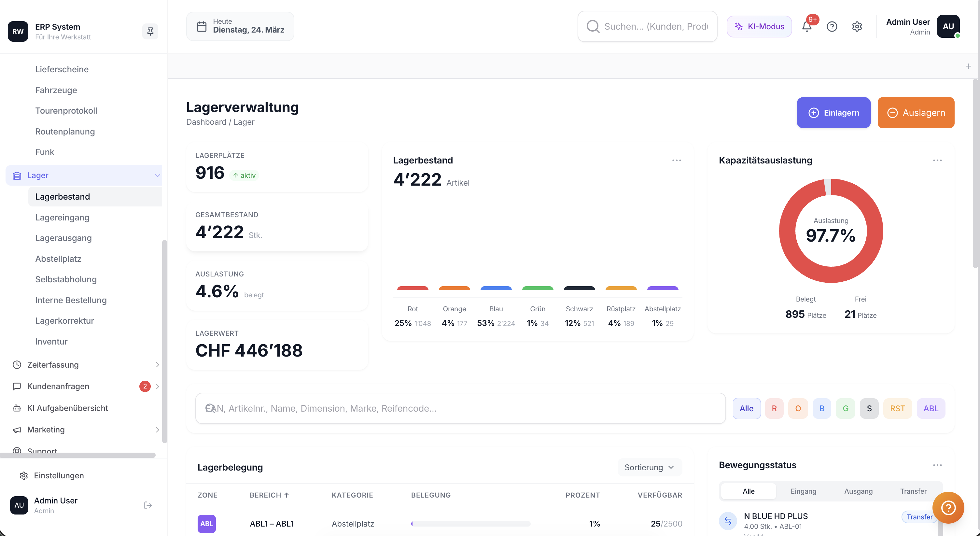Screen dimensions: 980x536
Task: Click the floating help button at bottom right
Action: point(948,507)
